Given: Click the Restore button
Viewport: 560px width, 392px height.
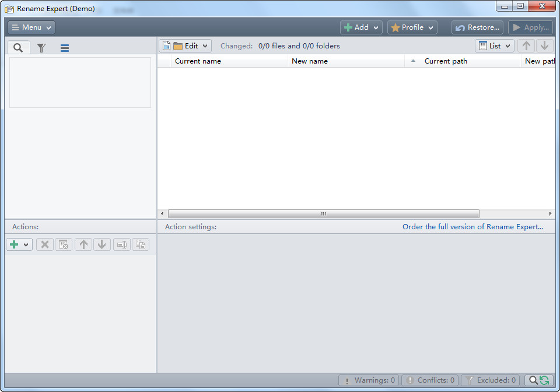Looking at the screenshot, I should [477, 27].
